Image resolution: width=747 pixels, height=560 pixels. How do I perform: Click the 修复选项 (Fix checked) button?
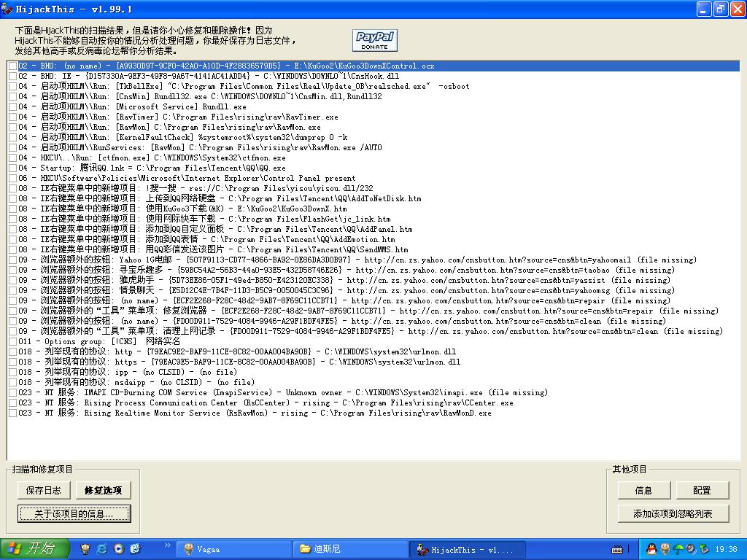pos(103,490)
